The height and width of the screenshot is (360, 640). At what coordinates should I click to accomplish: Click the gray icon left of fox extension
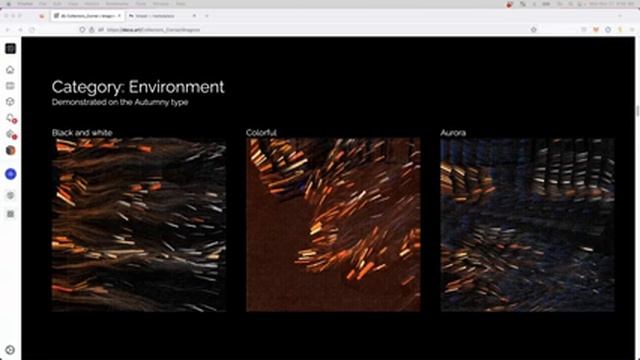tap(584, 30)
